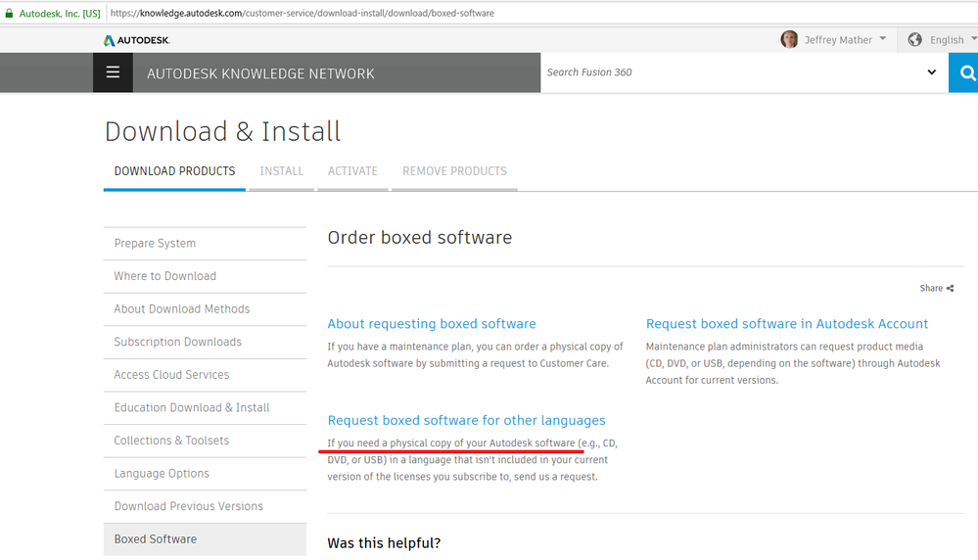Viewport: 978px width, 560px height.
Task: Open Education Download & Install in sidebar
Action: (205, 408)
